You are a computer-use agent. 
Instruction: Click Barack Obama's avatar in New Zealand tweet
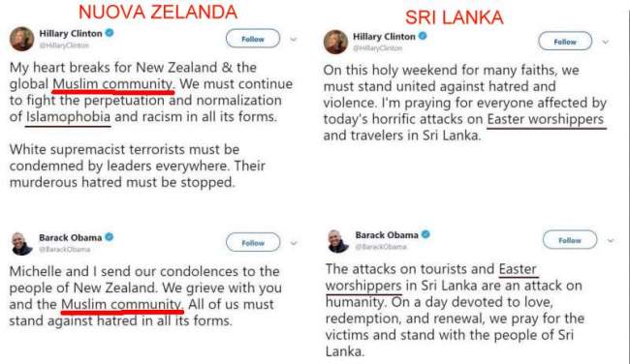pyautogui.click(x=21, y=243)
